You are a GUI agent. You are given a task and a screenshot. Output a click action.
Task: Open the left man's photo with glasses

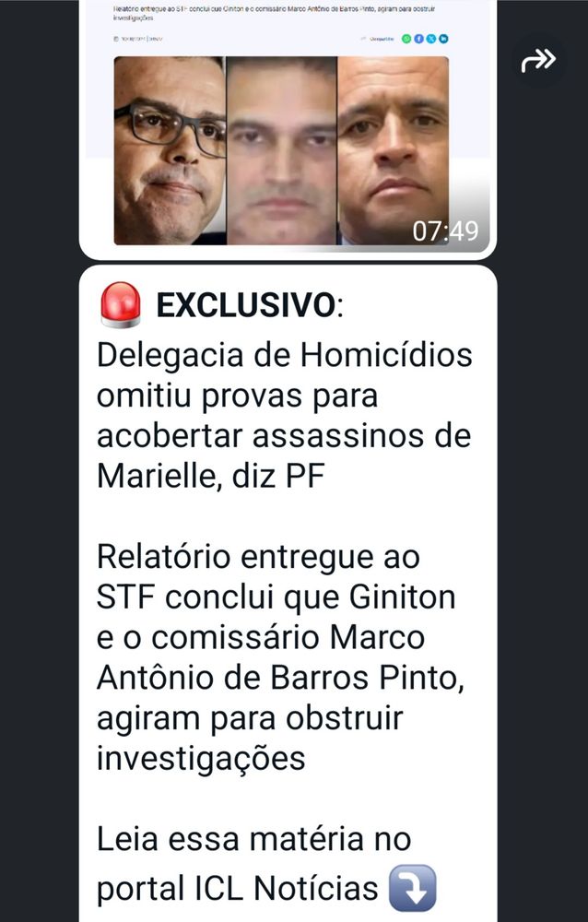[x=170, y=150]
